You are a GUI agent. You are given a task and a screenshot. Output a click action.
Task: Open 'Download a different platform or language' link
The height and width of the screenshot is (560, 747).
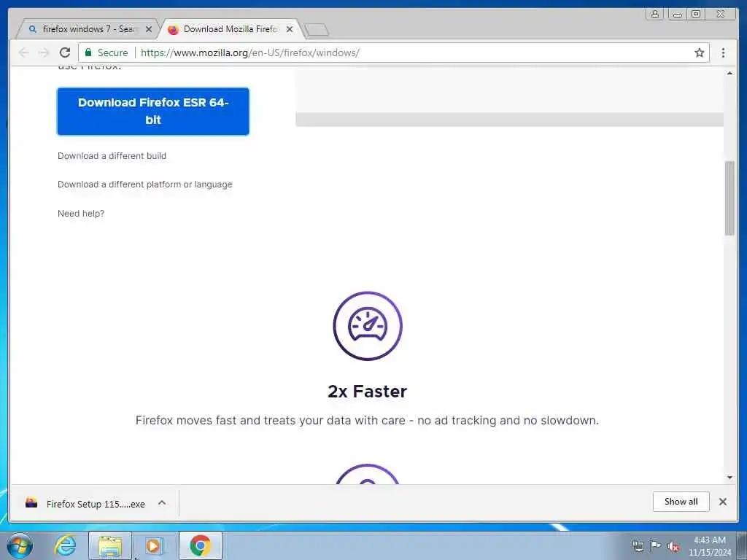click(x=145, y=184)
